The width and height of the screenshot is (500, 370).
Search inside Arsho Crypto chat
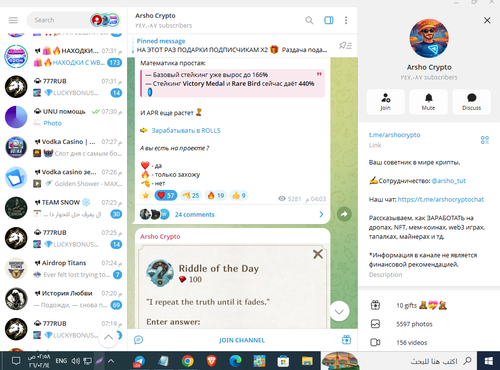click(309, 20)
